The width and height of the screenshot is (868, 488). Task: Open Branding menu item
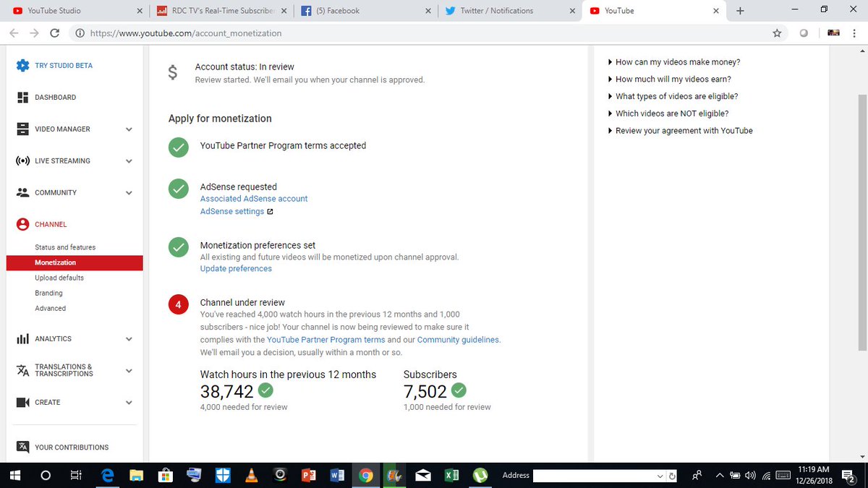tap(48, 293)
